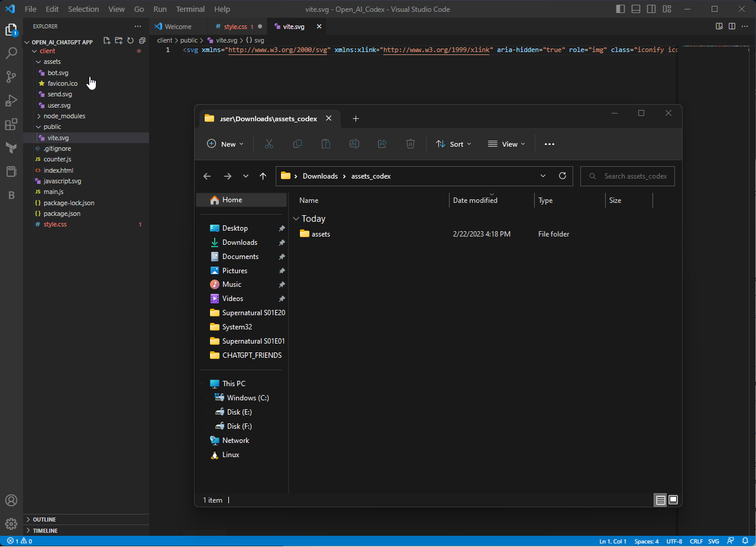Collapse the Today group in file list
This screenshot has height=547, width=756.
[x=296, y=219]
